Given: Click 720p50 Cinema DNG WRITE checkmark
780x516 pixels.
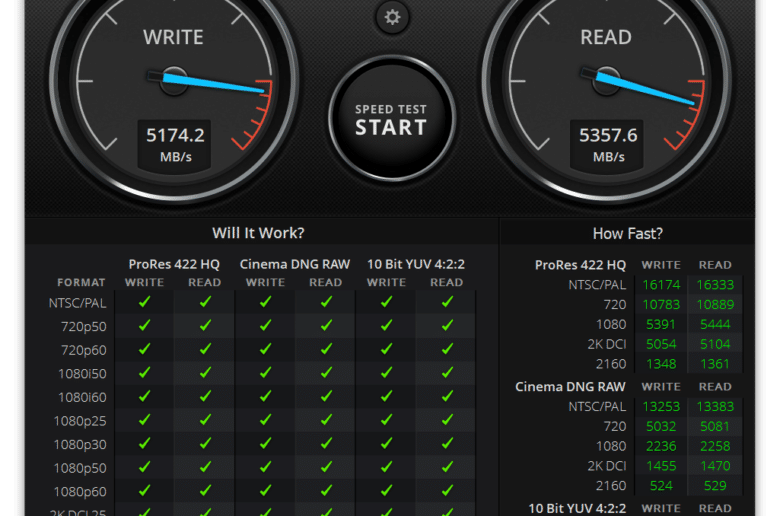Looking at the screenshot, I should pos(266,325).
